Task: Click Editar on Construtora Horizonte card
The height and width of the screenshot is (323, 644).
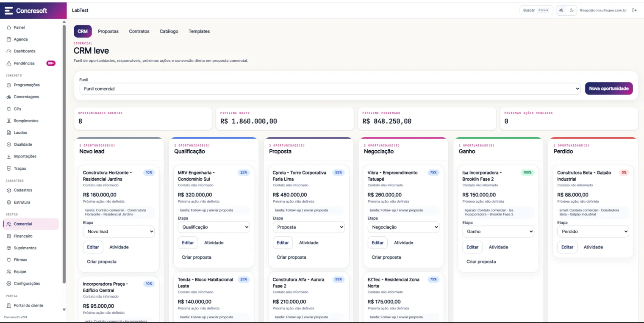Action: point(93,247)
